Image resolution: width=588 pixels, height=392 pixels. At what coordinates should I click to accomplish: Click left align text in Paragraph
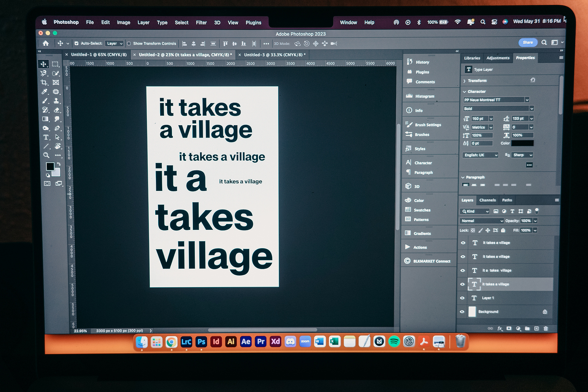[x=466, y=185]
